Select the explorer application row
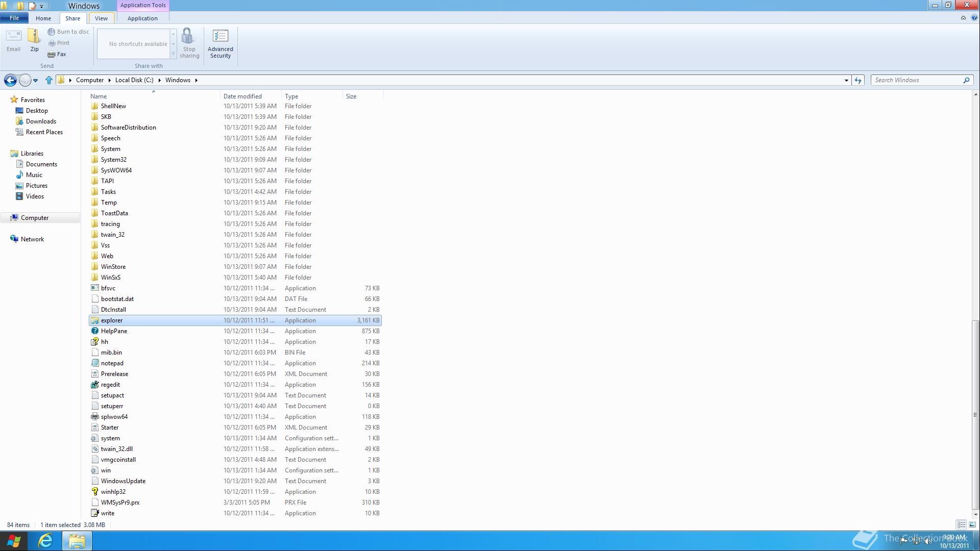This screenshot has height=551, width=980. click(x=235, y=320)
